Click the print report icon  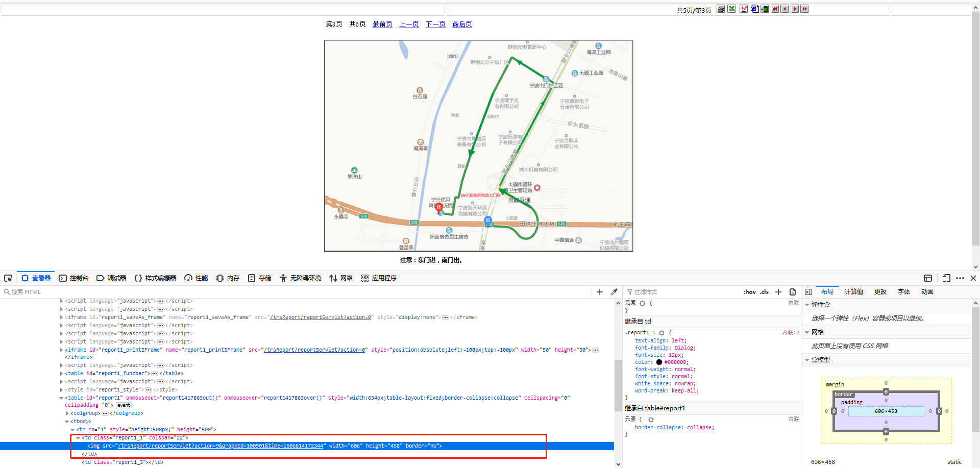(x=720, y=9)
